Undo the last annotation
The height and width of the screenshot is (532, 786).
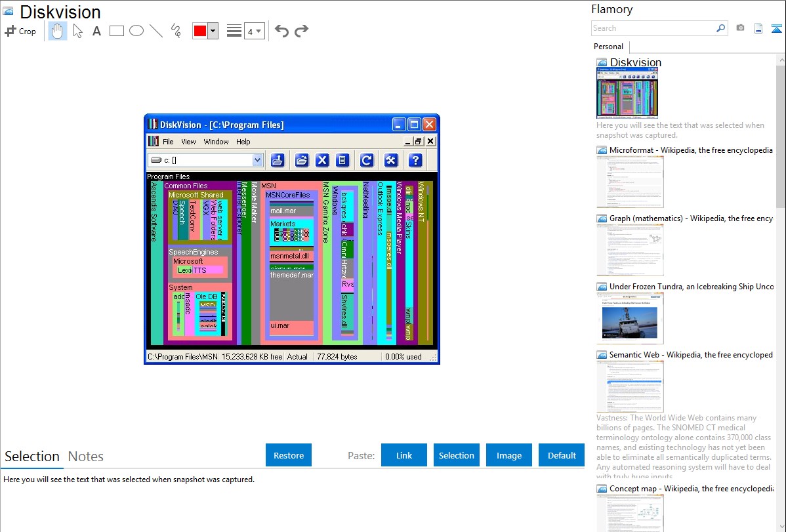click(x=281, y=31)
